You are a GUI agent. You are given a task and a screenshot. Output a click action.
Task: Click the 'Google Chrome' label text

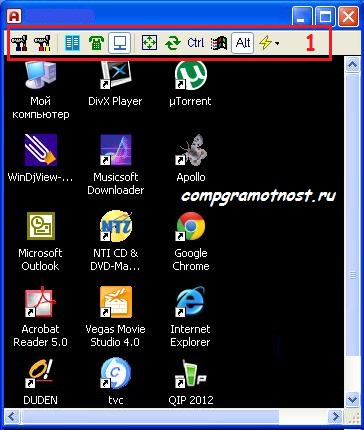191,259
